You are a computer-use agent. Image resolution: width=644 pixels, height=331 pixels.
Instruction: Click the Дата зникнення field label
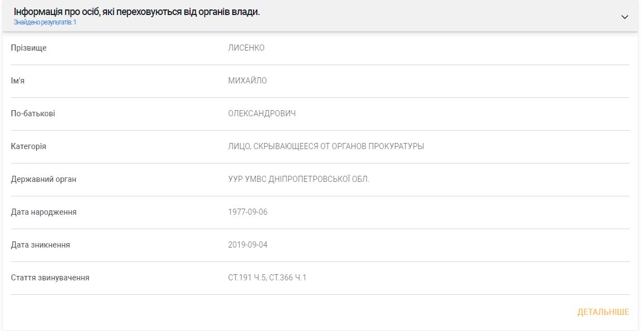pyautogui.click(x=41, y=245)
